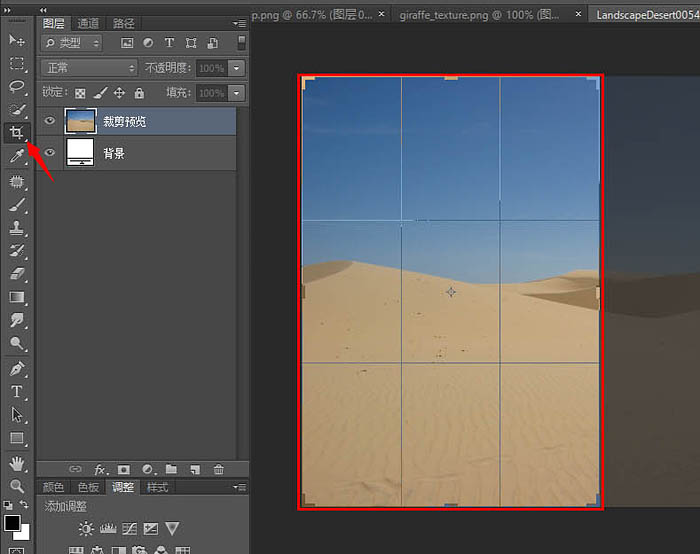
Task: Hide the 裁剪预览 layer
Action: [x=50, y=121]
